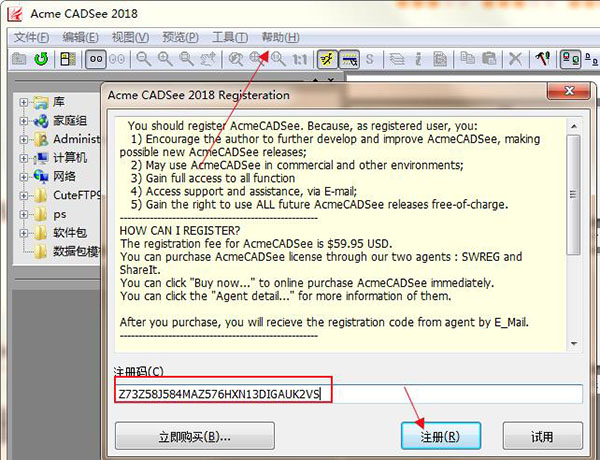
Task: Expand the Administrator tree node
Action: coord(23,140)
